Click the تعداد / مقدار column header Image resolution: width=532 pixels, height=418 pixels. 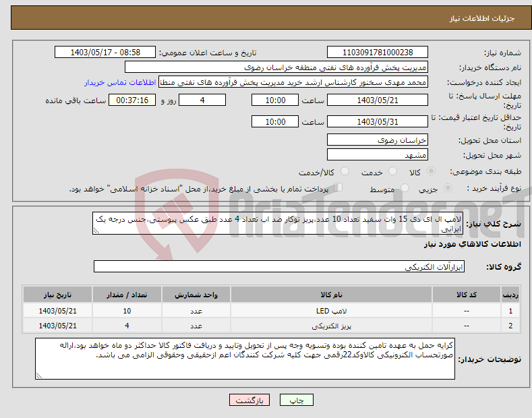click(x=127, y=295)
